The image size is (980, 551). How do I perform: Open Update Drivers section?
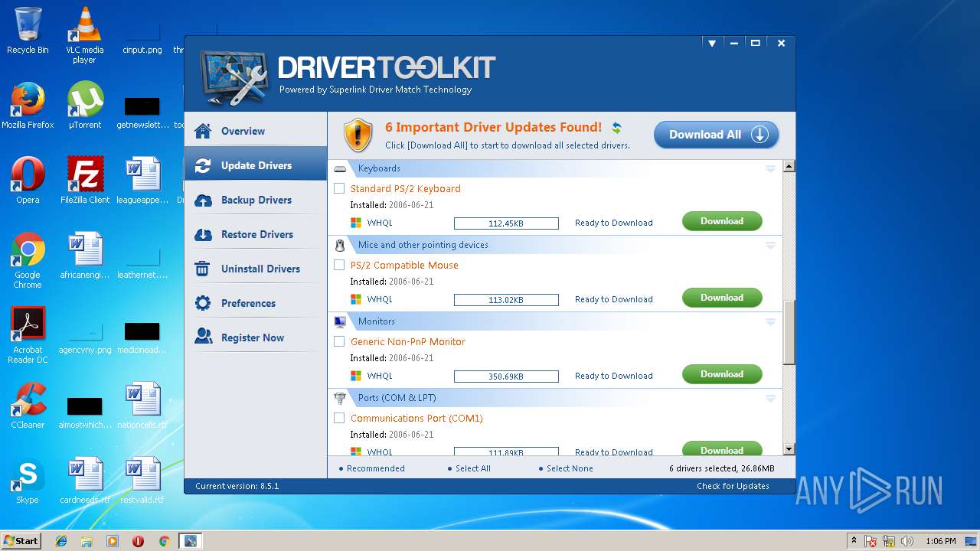256,165
